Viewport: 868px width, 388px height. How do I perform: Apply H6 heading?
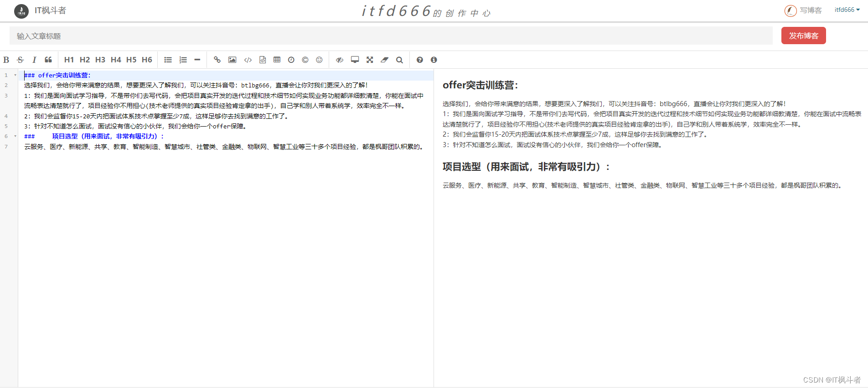pos(147,60)
